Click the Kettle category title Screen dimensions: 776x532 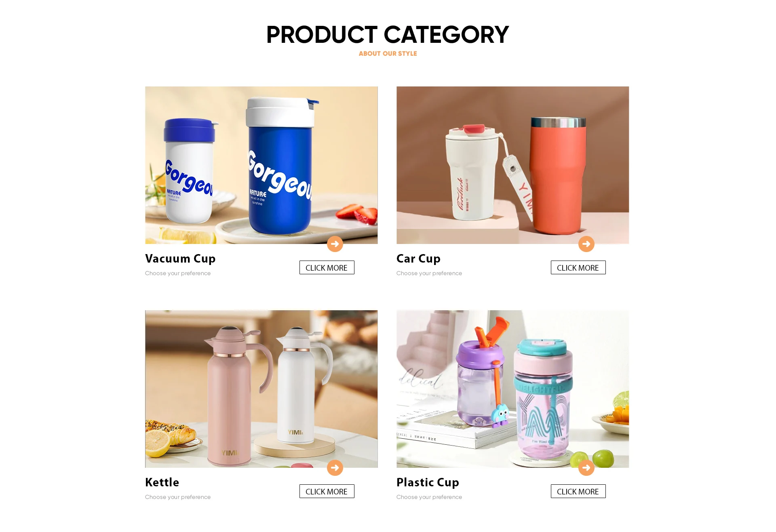(162, 482)
